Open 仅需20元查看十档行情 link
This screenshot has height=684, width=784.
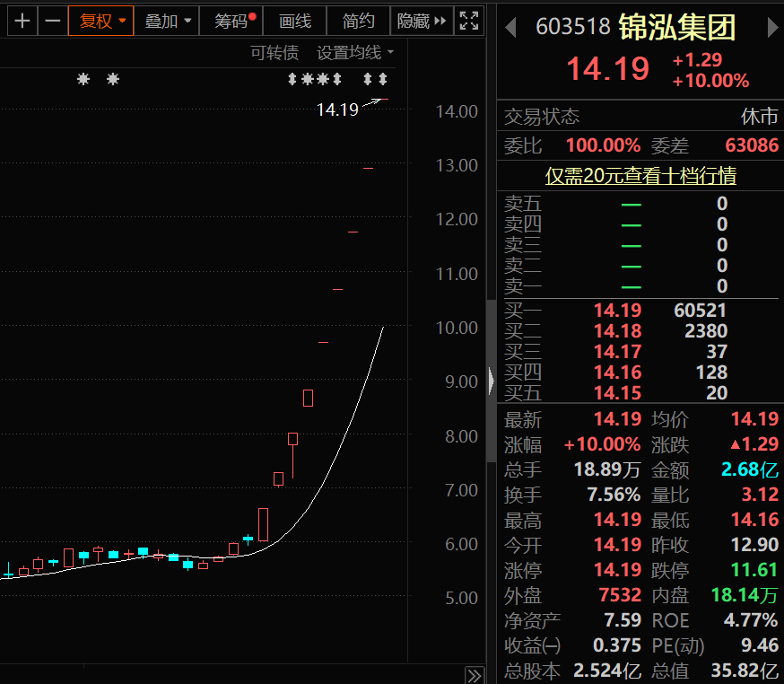point(640,176)
